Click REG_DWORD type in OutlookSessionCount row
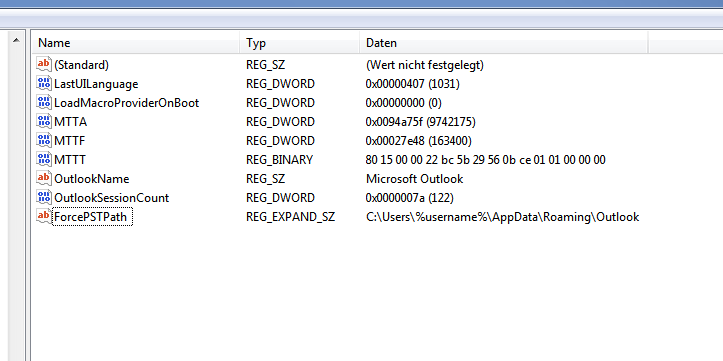The width and height of the screenshot is (723, 361). [x=280, y=198]
